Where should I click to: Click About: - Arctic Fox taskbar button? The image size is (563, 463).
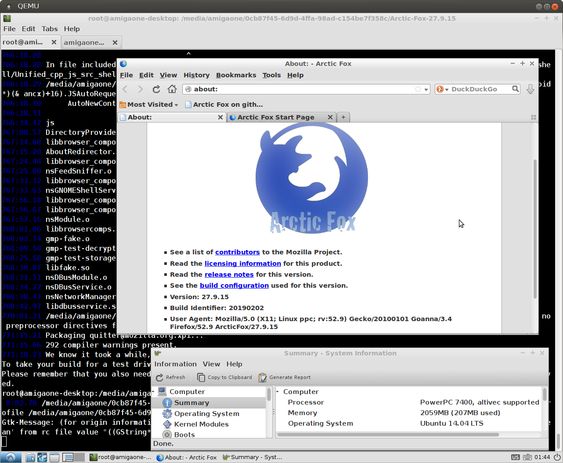[187, 457]
